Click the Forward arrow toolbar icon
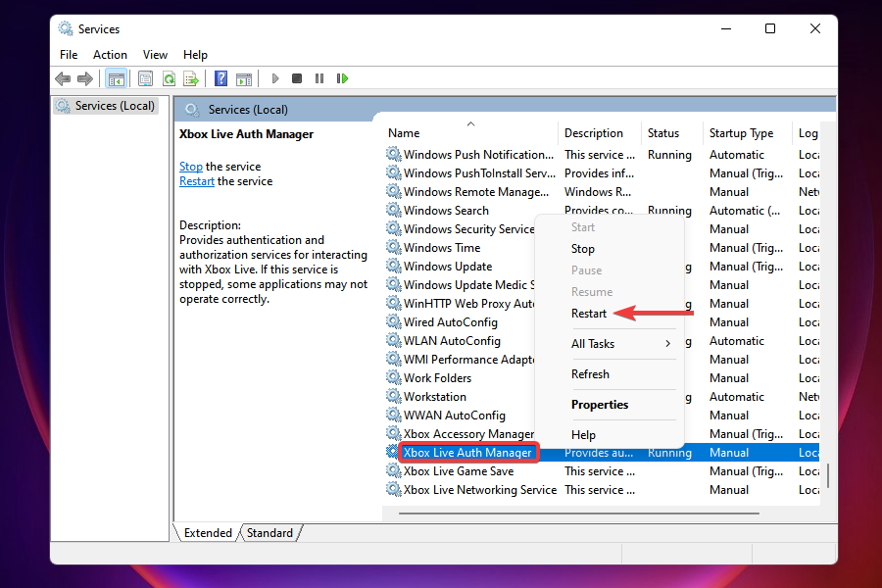 click(85, 78)
